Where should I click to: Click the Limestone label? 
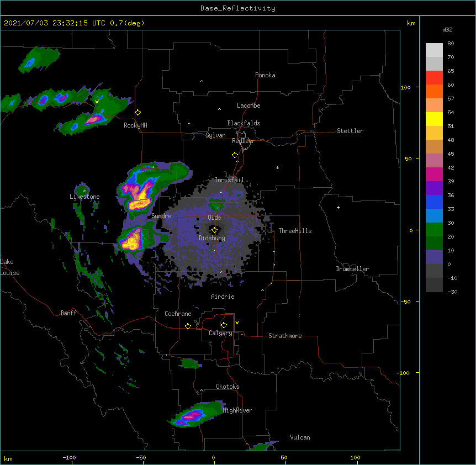pos(84,197)
